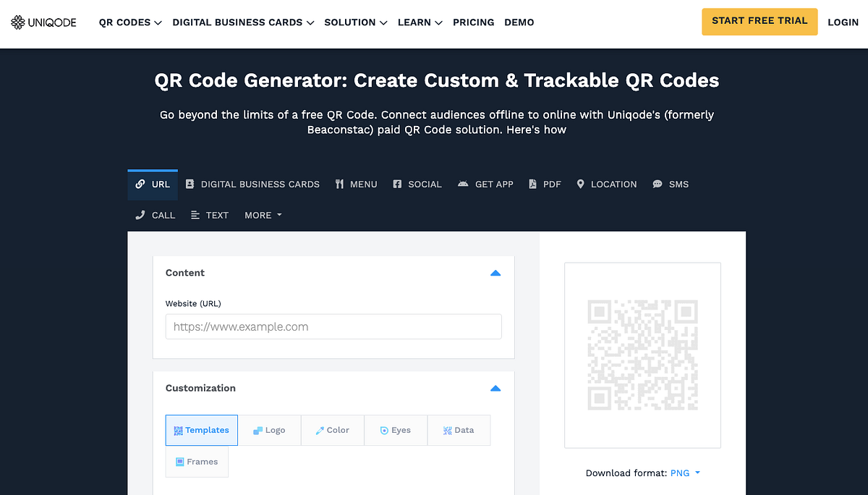The width and height of the screenshot is (868, 495).
Task: Open the Frames customization panel
Action: [197, 461]
